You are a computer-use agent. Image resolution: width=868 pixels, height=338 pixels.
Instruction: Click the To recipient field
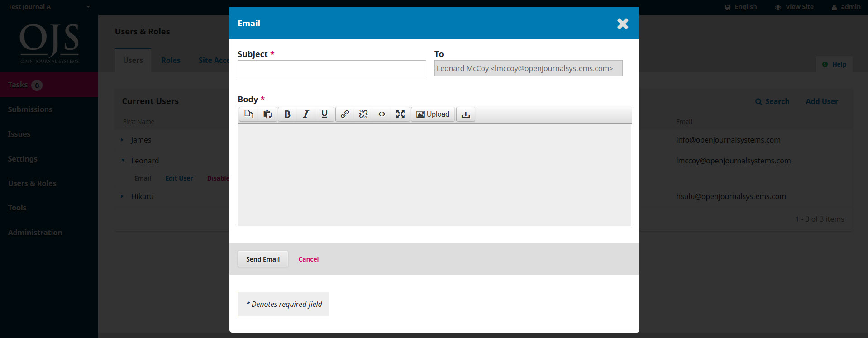point(528,68)
